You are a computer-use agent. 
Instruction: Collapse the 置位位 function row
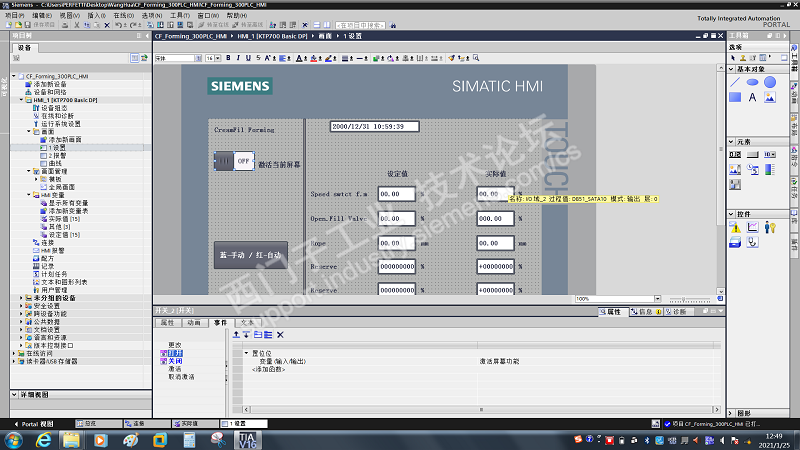coord(246,353)
